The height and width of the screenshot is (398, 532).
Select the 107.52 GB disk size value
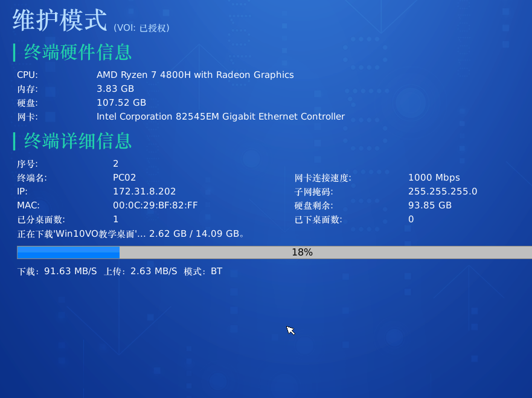click(x=121, y=103)
